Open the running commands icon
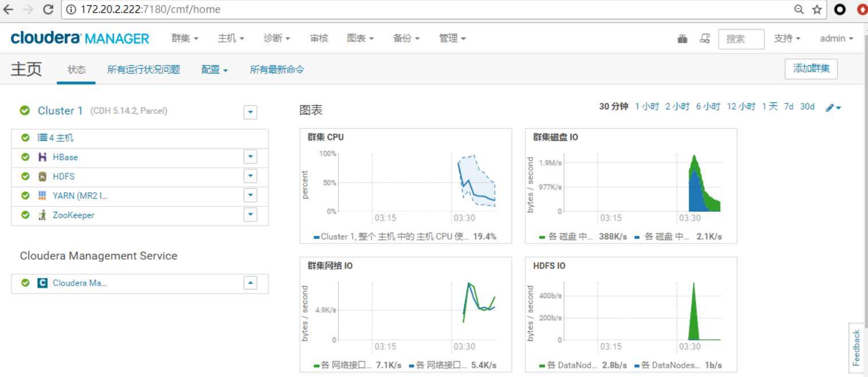This screenshot has height=377, width=868. [705, 39]
